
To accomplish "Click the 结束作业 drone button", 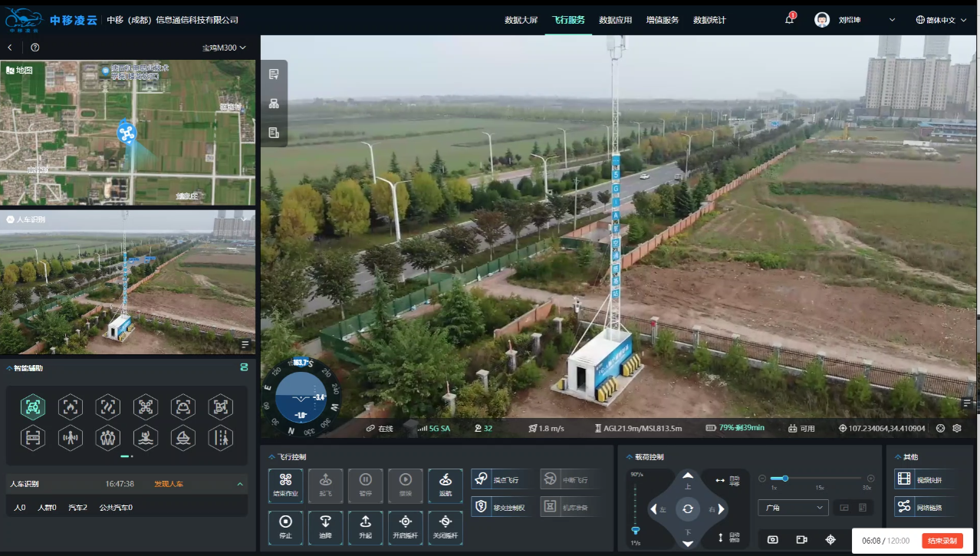I will coord(286,485).
